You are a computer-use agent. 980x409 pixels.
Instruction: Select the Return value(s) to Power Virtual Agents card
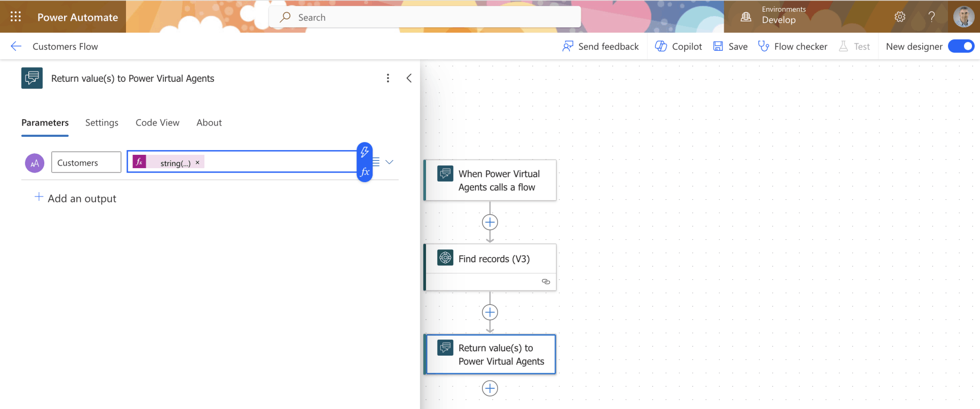tap(490, 355)
